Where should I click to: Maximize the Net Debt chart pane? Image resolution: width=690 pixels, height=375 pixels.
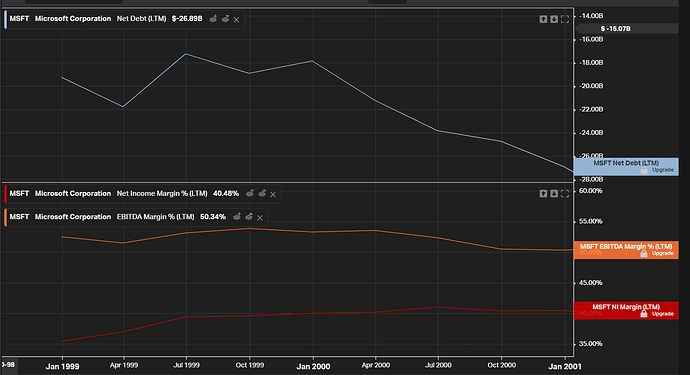click(x=565, y=19)
